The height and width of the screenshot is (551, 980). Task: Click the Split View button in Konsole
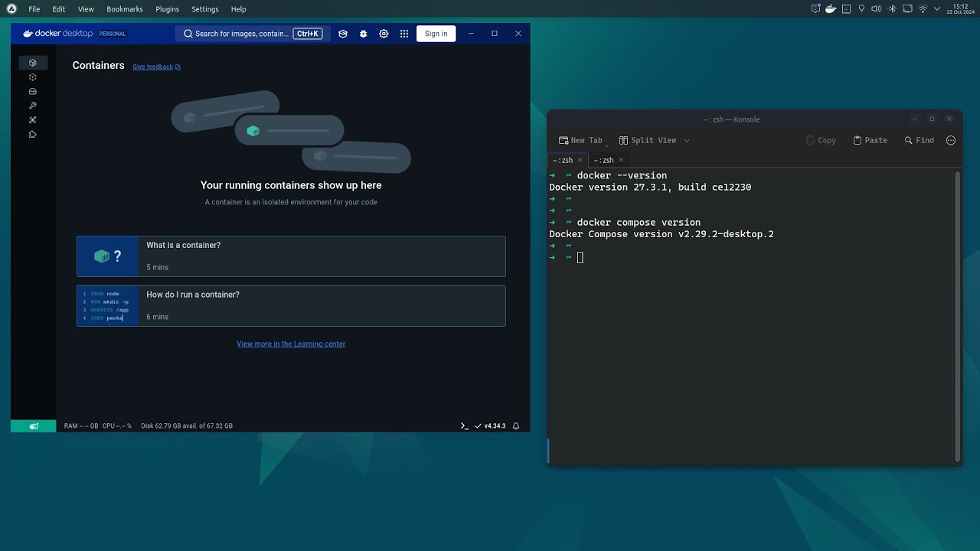coord(648,141)
